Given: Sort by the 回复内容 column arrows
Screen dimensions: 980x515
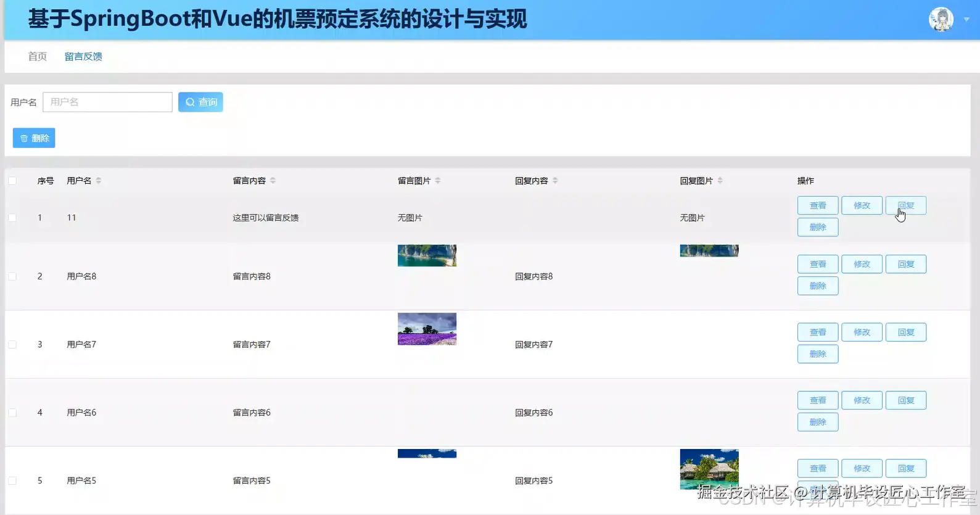Looking at the screenshot, I should [555, 181].
